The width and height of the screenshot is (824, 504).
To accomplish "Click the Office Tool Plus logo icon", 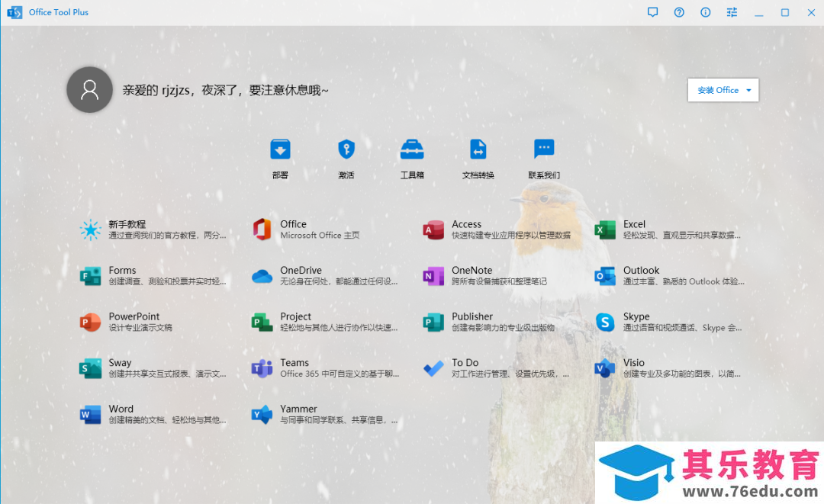I will pyautogui.click(x=14, y=12).
